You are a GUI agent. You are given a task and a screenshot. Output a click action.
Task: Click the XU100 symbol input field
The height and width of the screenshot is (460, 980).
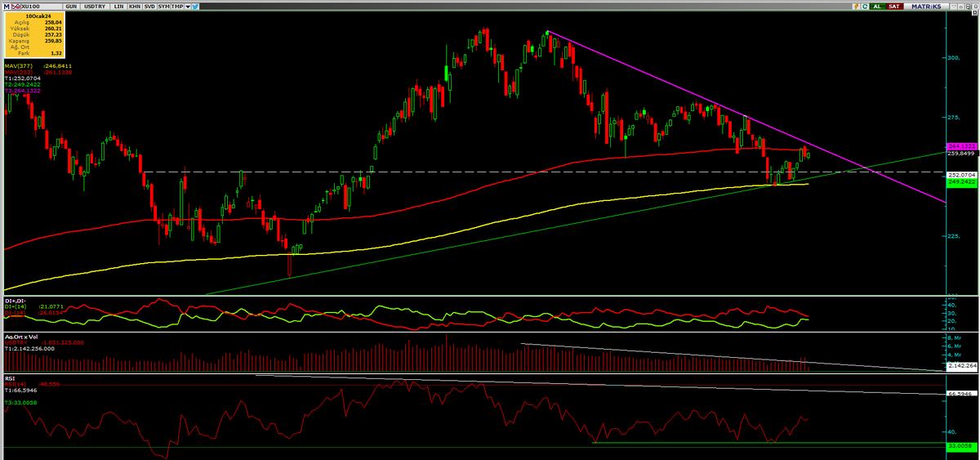pyautogui.click(x=41, y=7)
